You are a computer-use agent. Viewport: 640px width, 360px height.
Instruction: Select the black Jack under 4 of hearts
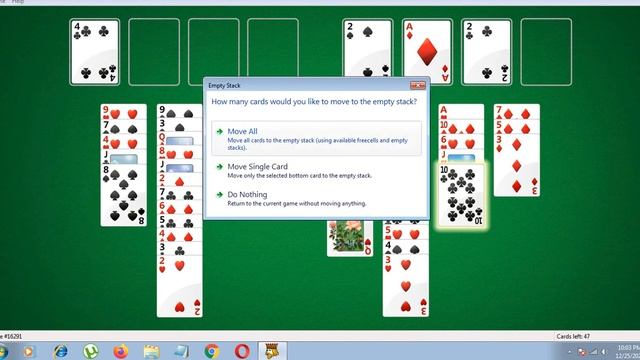point(124,157)
